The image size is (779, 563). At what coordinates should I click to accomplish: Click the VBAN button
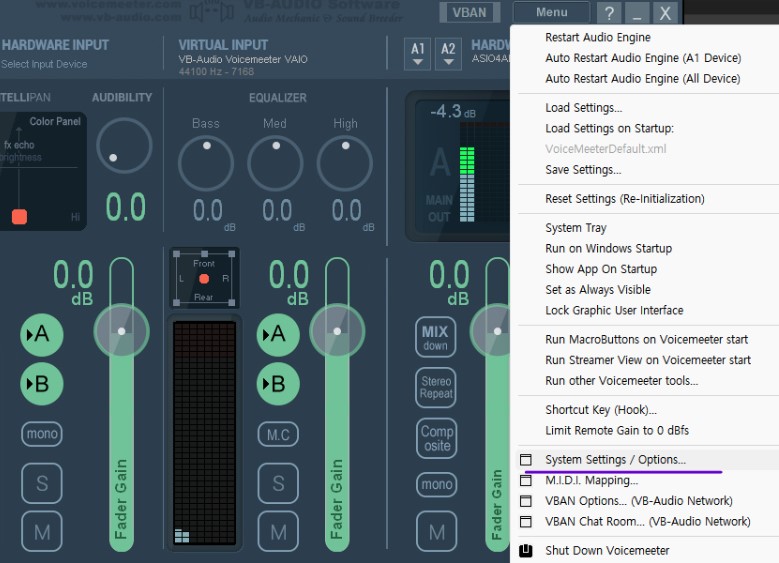[x=469, y=12]
